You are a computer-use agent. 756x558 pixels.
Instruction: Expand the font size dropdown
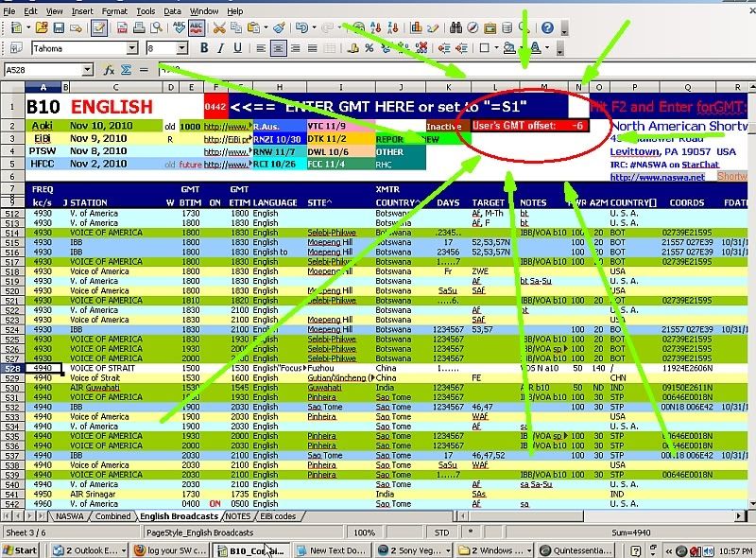(180, 48)
